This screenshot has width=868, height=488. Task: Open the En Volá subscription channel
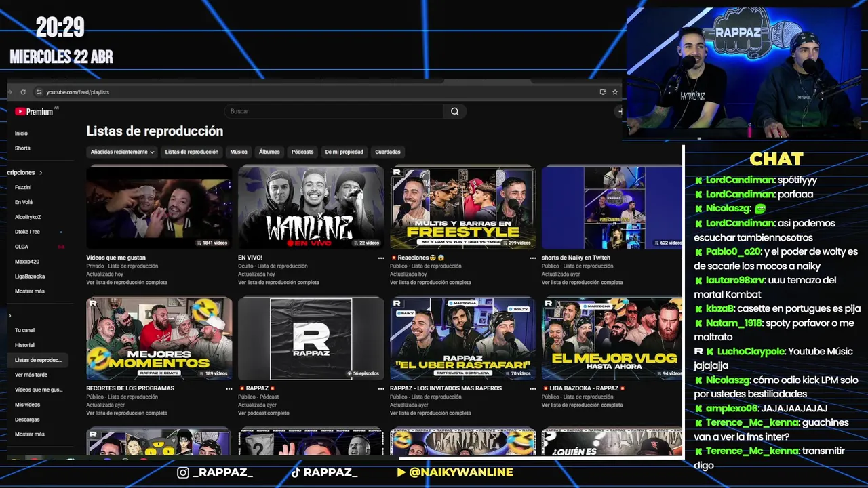(24, 202)
